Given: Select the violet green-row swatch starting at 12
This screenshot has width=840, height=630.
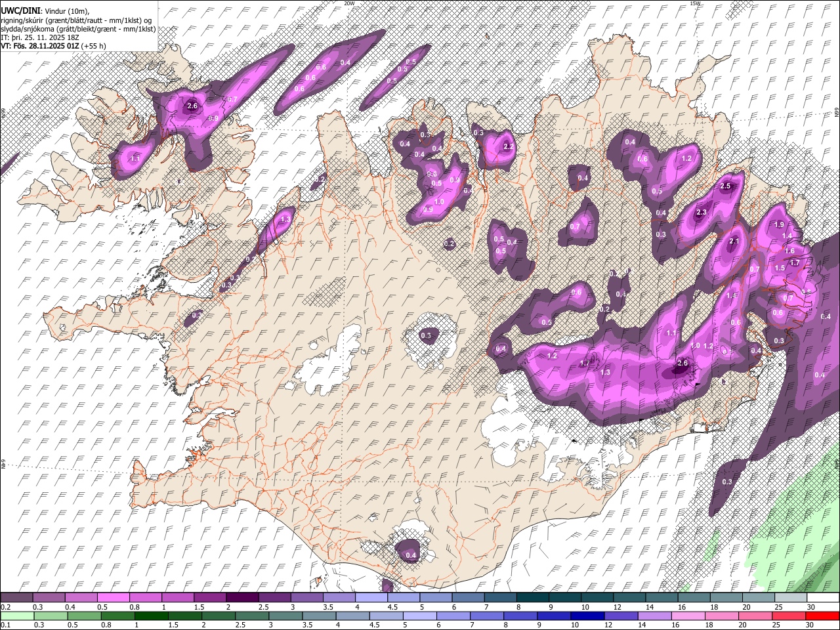Looking at the screenshot, I should pyautogui.click(x=621, y=616).
